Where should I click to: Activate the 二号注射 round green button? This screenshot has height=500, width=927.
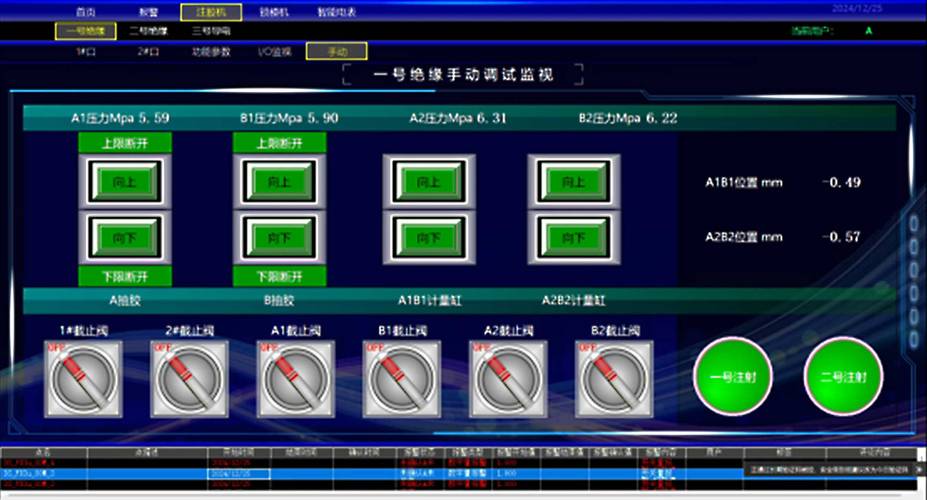pyautogui.click(x=844, y=376)
